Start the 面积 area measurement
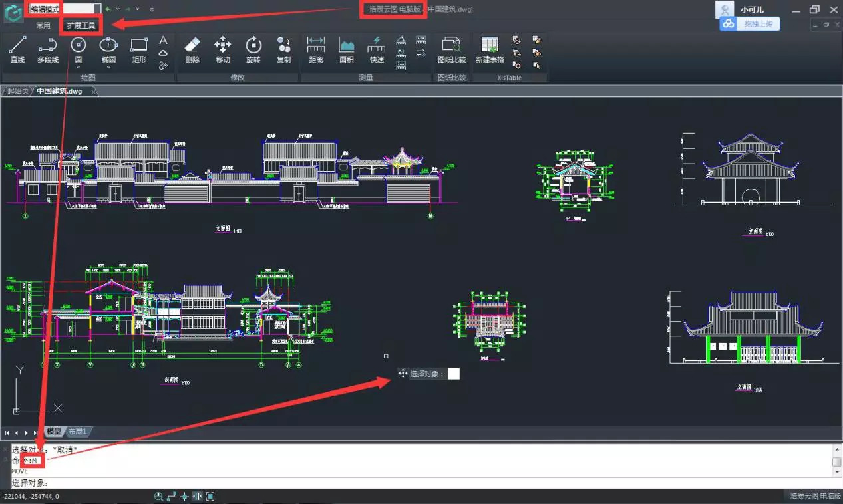The height and width of the screenshot is (504, 843). click(347, 49)
